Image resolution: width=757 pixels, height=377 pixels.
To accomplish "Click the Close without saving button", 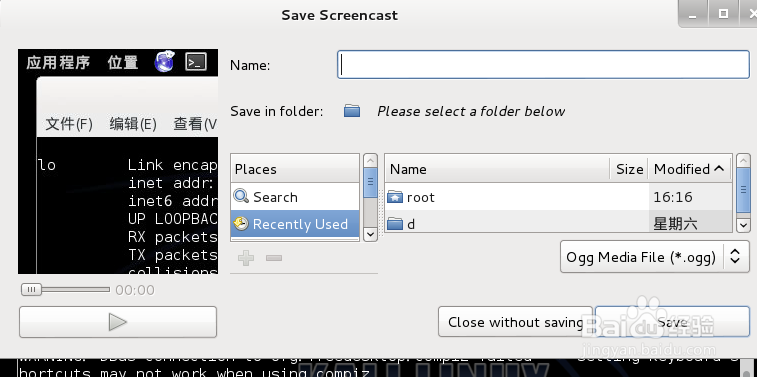I will [515, 322].
